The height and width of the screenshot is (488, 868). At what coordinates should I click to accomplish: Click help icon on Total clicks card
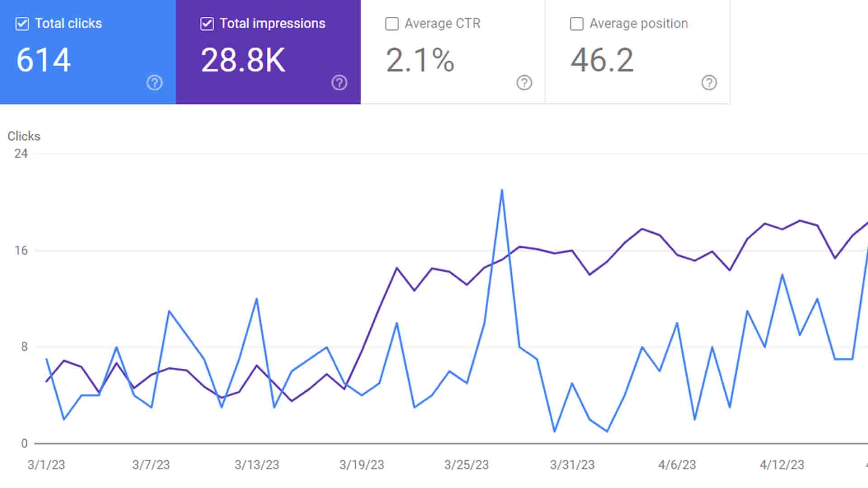155,83
